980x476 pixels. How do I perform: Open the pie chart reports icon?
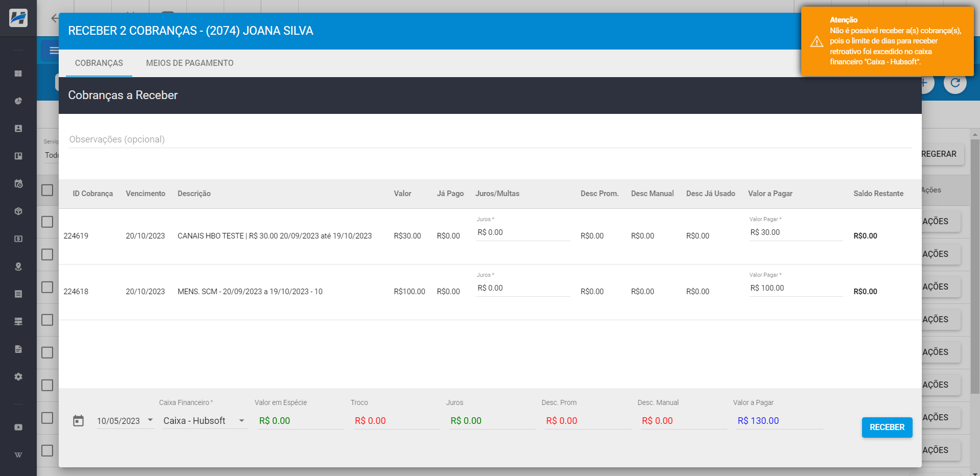(18, 101)
